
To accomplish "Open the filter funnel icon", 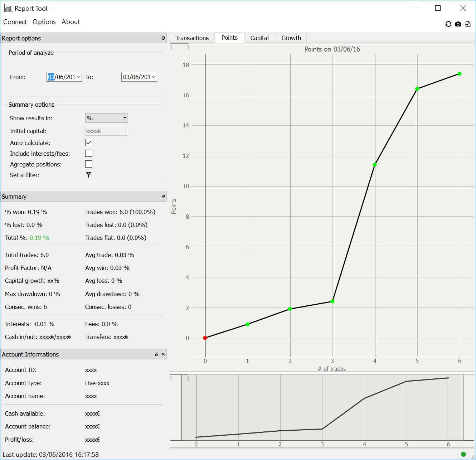I will coord(88,175).
